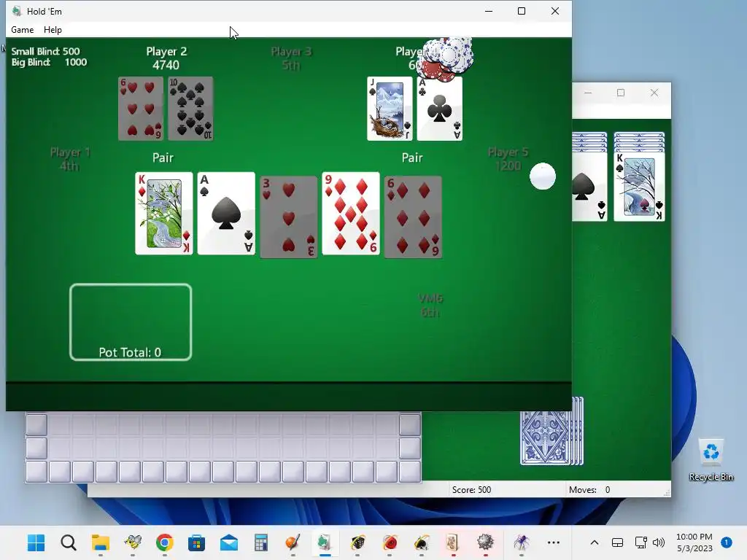The height and width of the screenshot is (560, 747).
Task: Click the Pair label under Player 2
Action: 163,157
